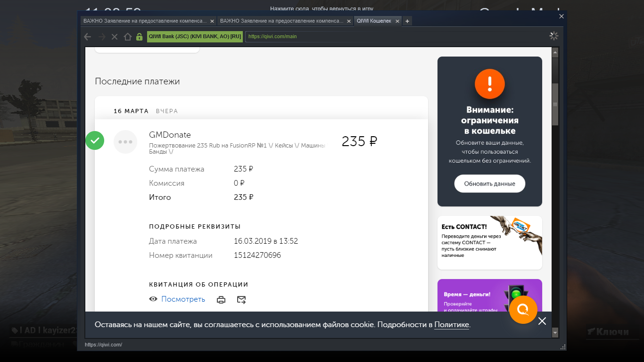This screenshot has width=644, height=362.
Task: Click the large 235 ₽ amount
Action: click(359, 141)
